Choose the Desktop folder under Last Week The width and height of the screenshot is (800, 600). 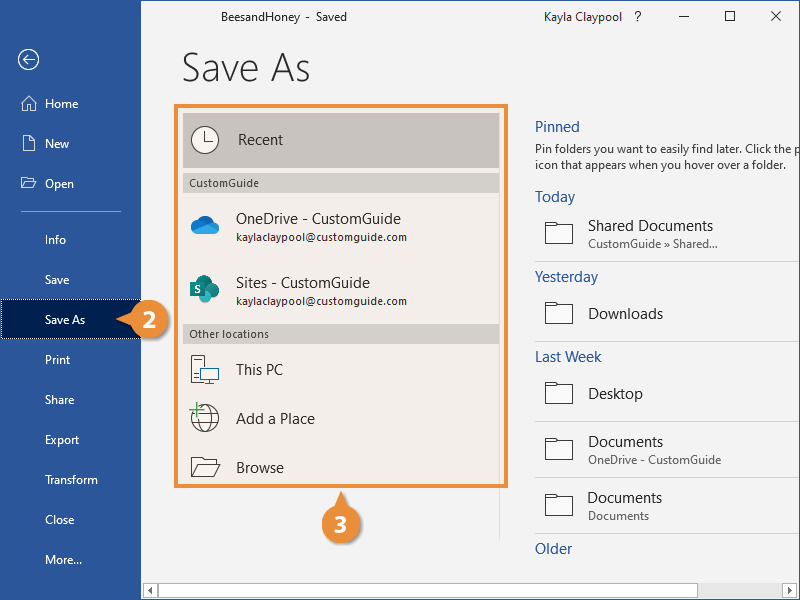click(x=615, y=394)
